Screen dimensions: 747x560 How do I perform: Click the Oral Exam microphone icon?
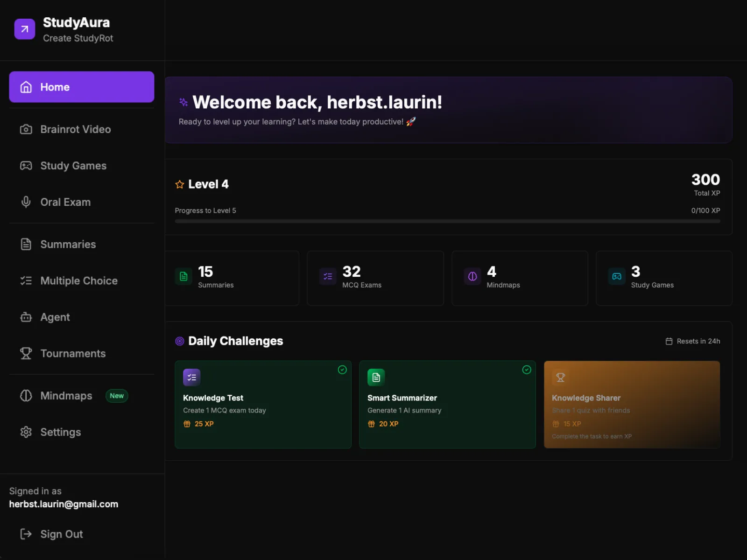click(26, 202)
